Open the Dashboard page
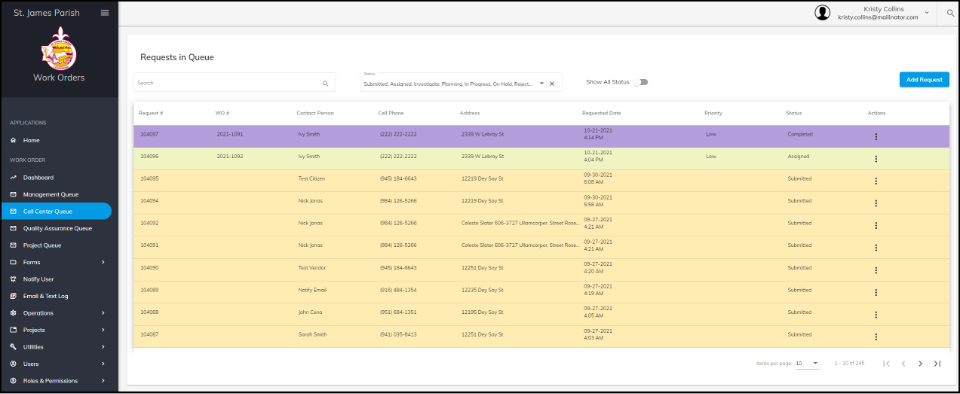 (39, 177)
